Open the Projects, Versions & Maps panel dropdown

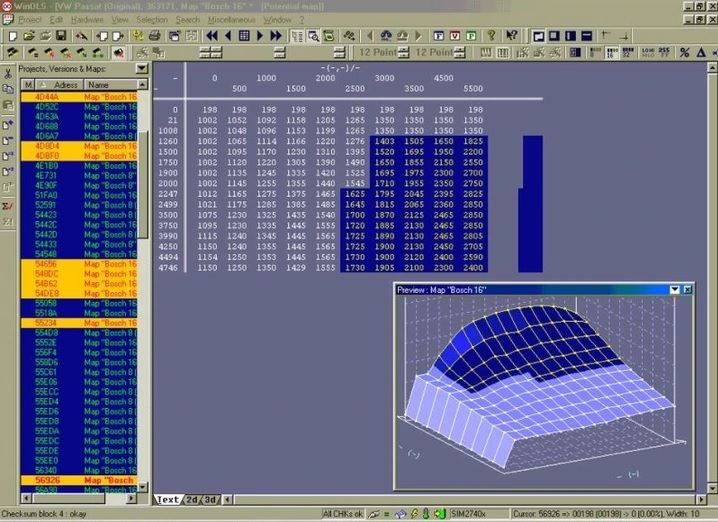pyautogui.click(x=142, y=69)
